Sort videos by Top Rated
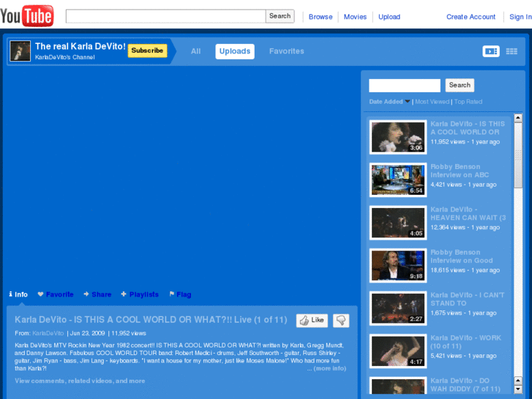The image size is (532, 399). coord(468,102)
